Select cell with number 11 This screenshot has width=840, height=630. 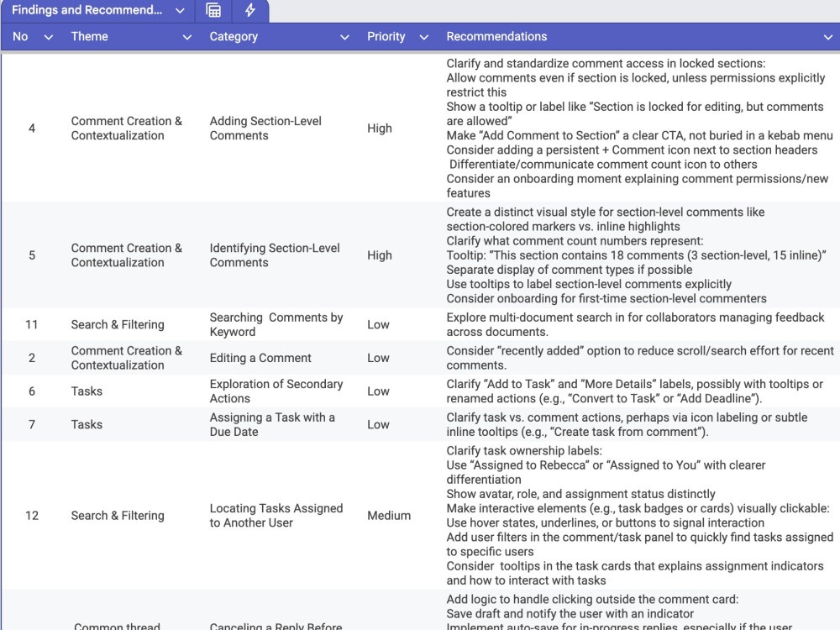point(32,324)
